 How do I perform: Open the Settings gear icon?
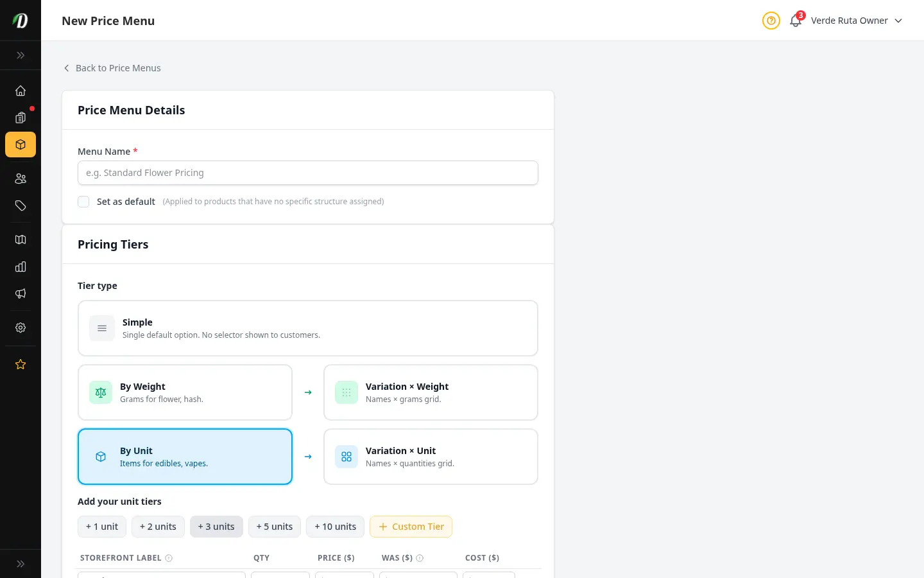click(x=21, y=328)
